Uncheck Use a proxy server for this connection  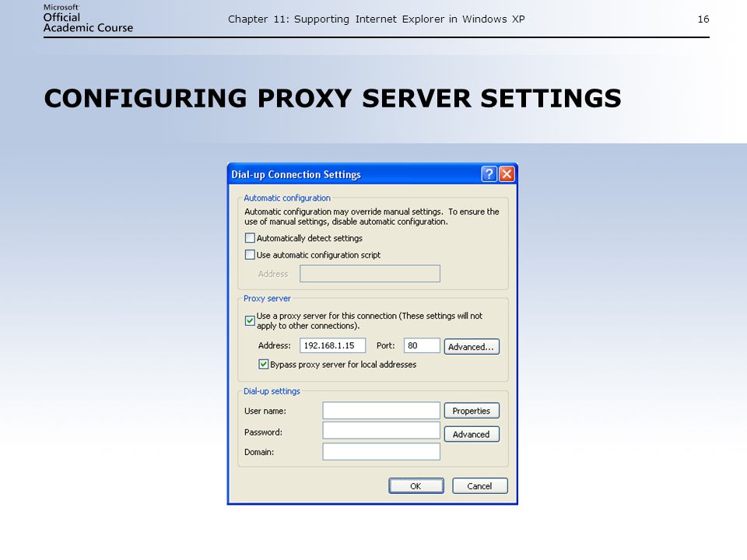[x=250, y=320]
